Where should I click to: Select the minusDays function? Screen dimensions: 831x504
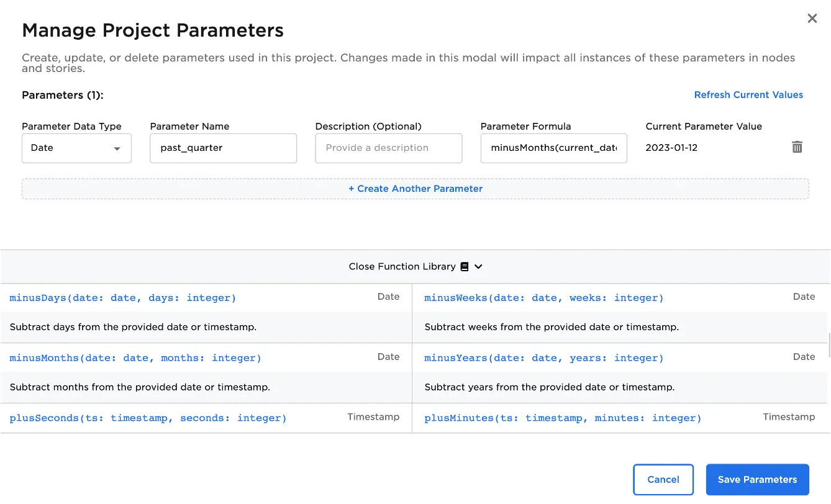(x=123, y=298)
